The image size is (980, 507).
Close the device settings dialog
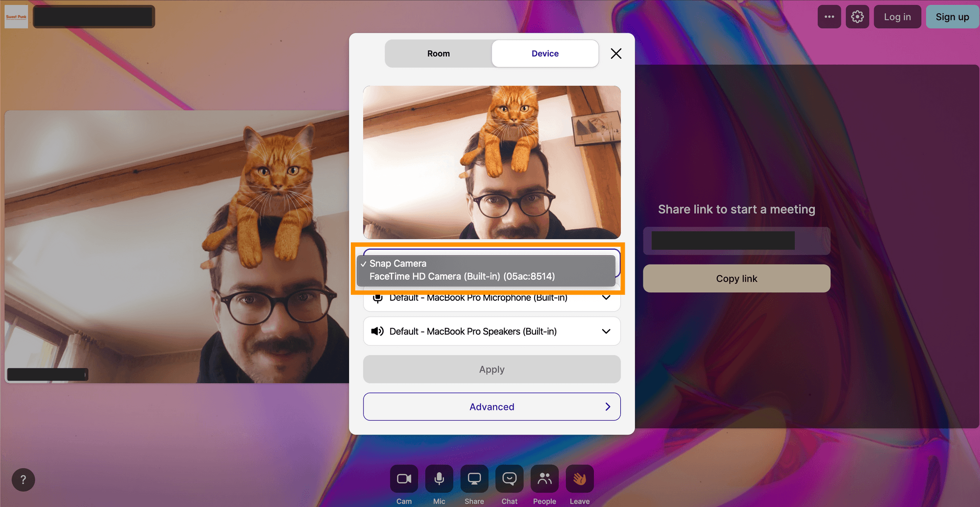pyautogui.click(x=616, y=53)
